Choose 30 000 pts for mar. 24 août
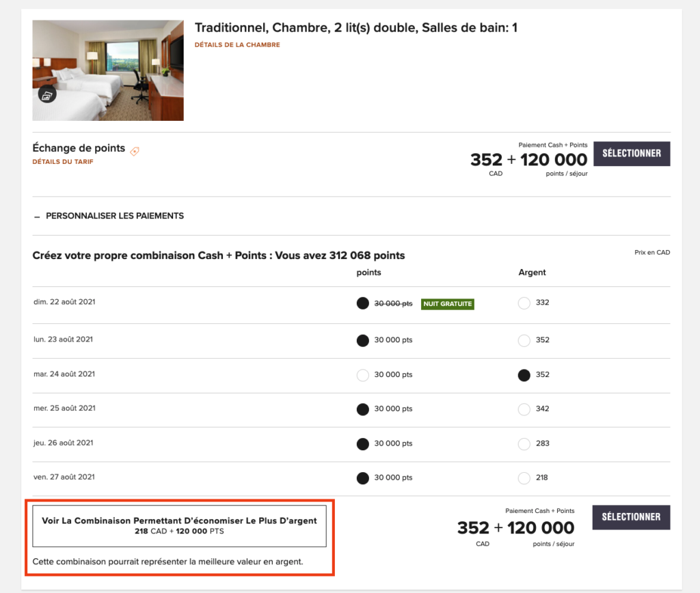The height and width of the screenshot is (593, 700). tap(363, 375)
